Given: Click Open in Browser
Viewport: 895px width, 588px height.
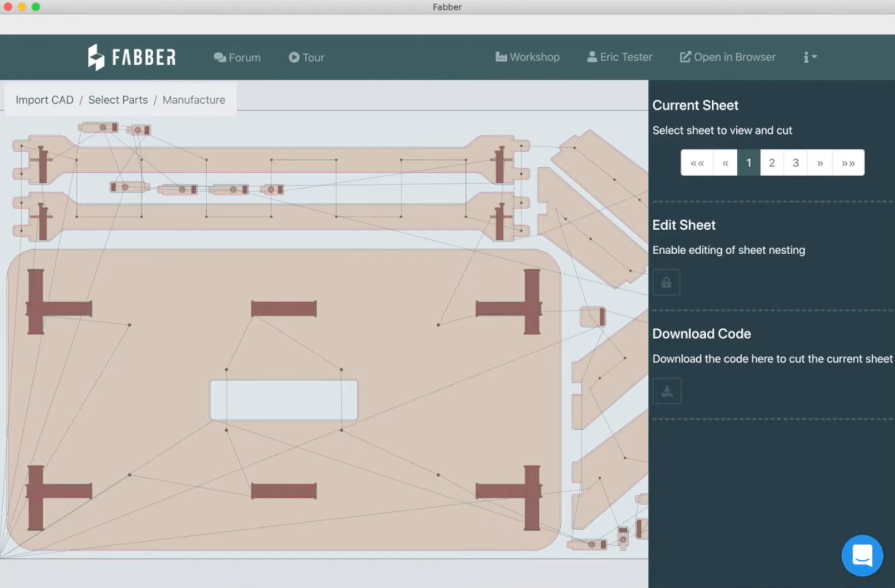Looking at the screenshot, I should tap(728, 57).
